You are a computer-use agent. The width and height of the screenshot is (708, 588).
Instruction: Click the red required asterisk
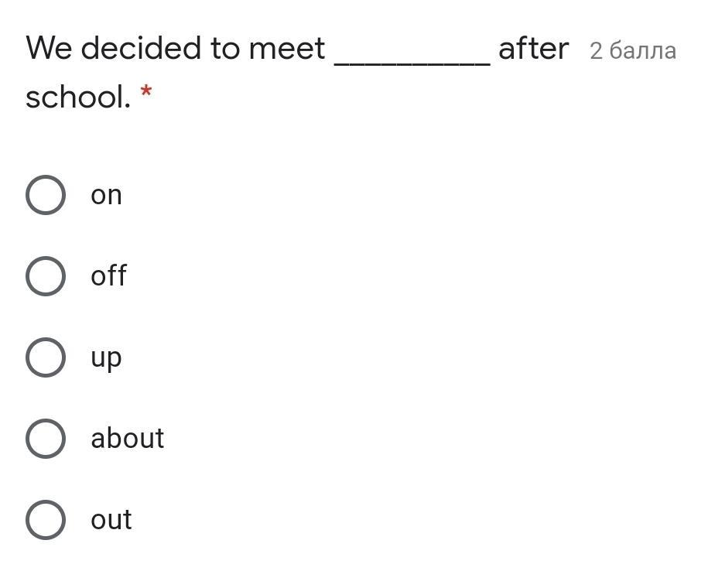[146, 94]
